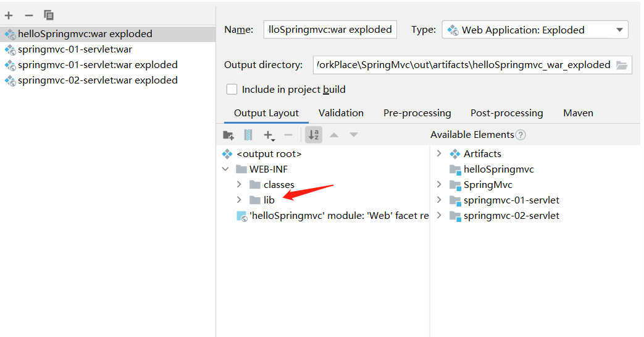Viewport: 644px width, 337px height.
Task: Open the Pre-processing tab
Action: click(417, 113)
